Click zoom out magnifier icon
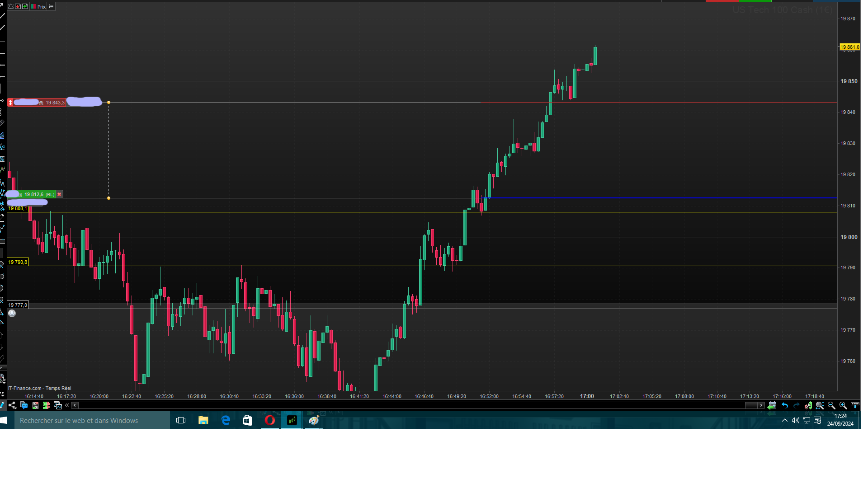868x488 pixels. pyautogui.click(x=831, y=406)
